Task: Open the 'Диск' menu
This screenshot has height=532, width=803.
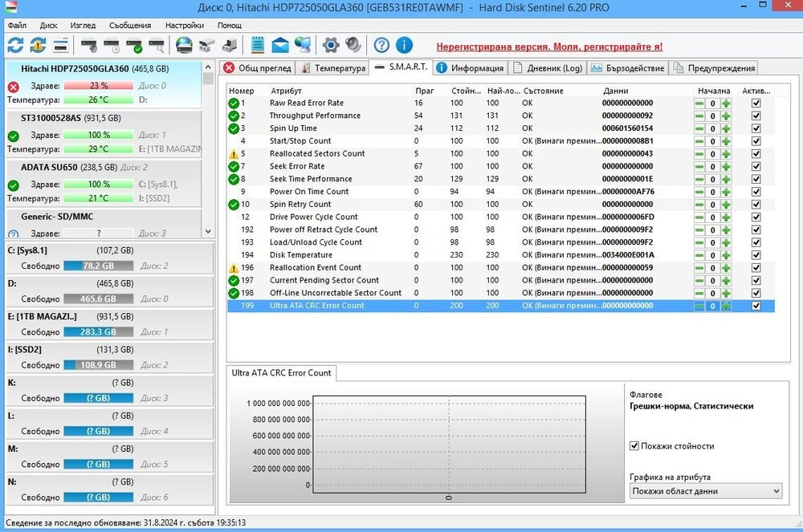Action: point(48,25)
